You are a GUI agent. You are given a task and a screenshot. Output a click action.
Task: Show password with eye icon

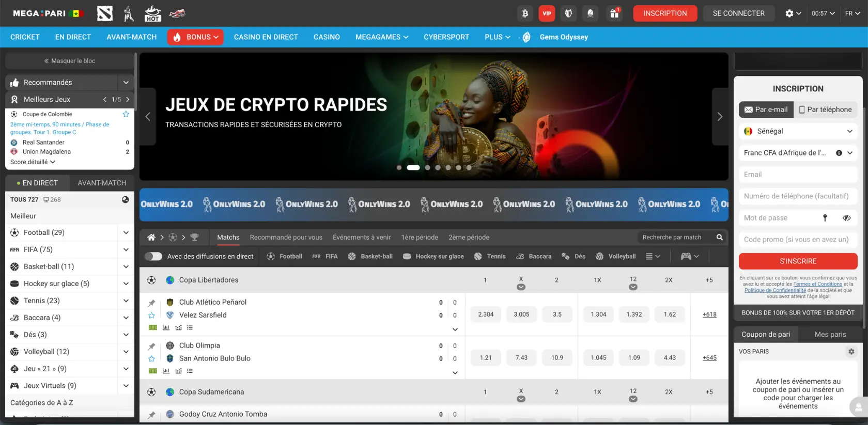(x=846, y=218)
